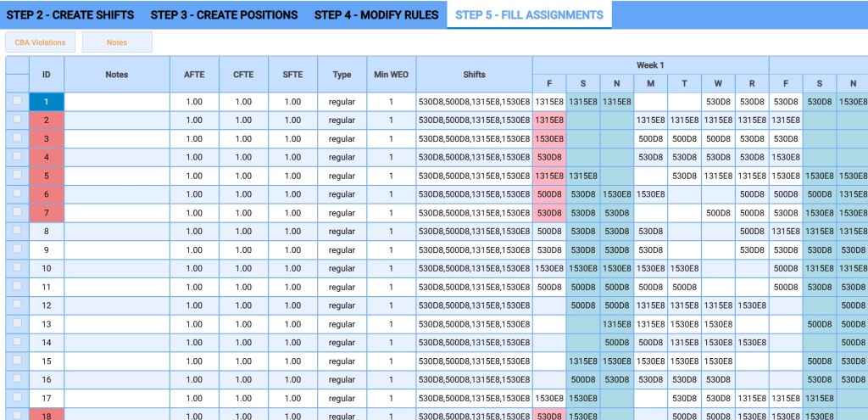Open the Notes button panel

(117, 42)
